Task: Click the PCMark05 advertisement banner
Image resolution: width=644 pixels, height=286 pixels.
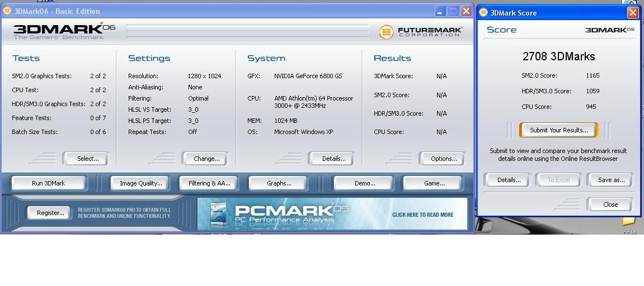Action: coord(332,214)
